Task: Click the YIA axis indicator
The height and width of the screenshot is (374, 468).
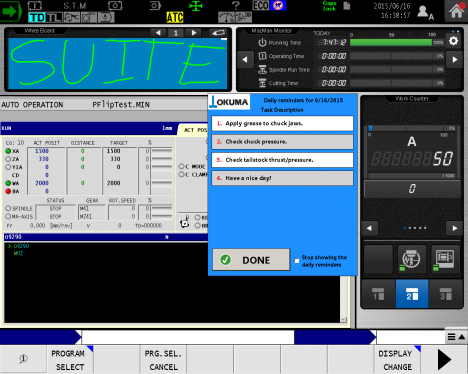Action: point(8,167)
